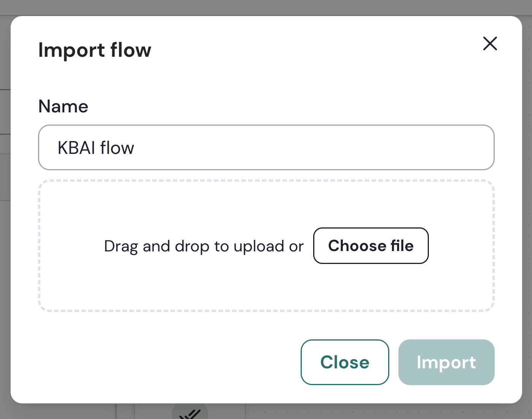The height and width of the screenshot is (419, 532).
Task: Click the Name input field
Action: (x=266, y=147)
